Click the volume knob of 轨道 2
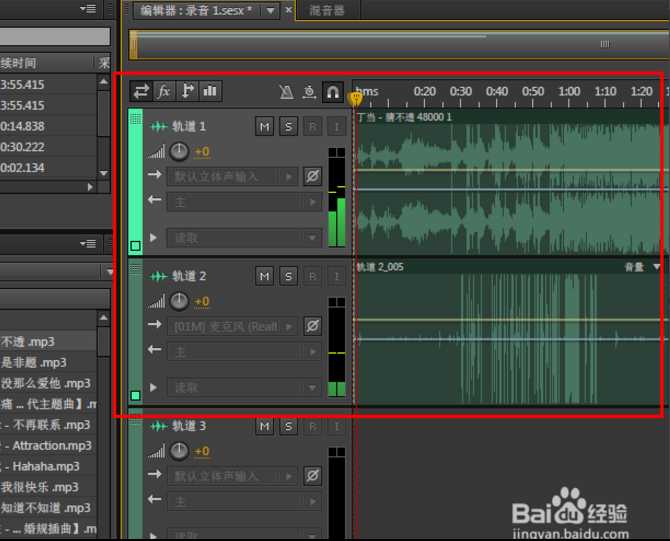 (179, 301)
